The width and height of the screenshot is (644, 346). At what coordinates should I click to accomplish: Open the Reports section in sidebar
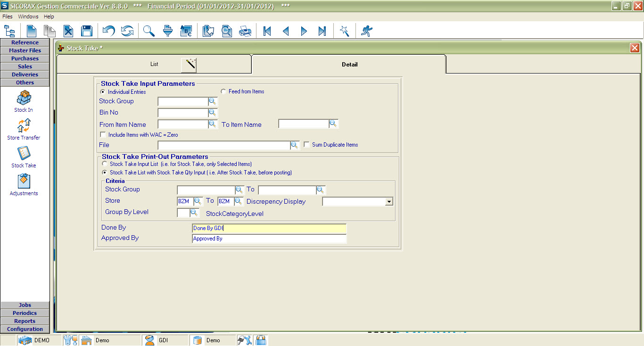coord(25,321)
